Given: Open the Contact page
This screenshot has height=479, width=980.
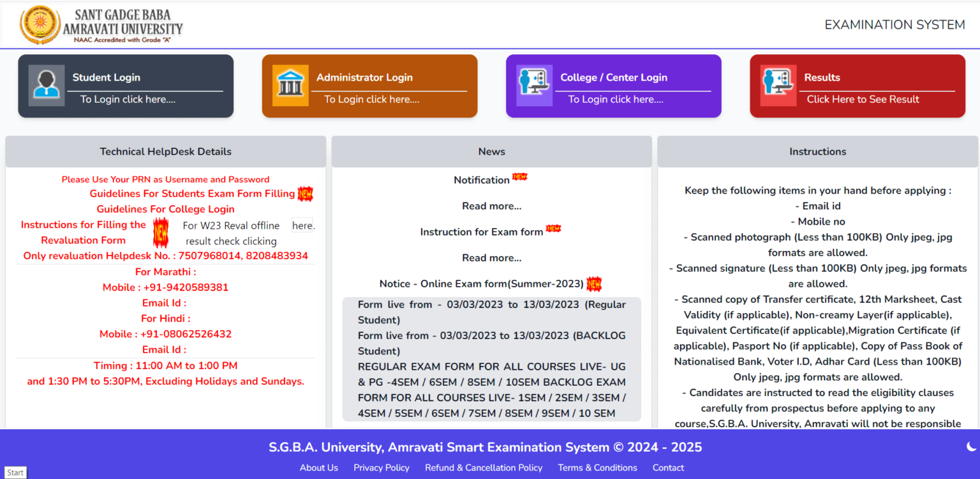Looking at the screenshot, I should point(667,468).
